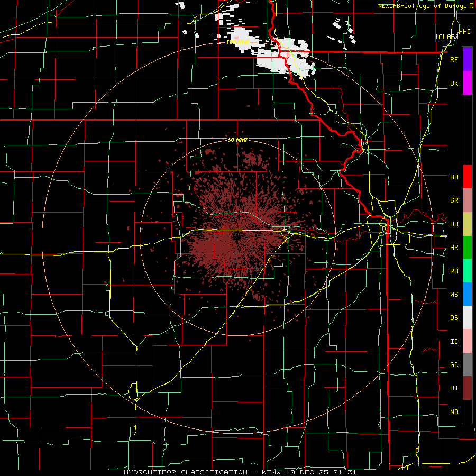Viewport: 476px width, 476px height.
Task: Click the ND black legend block
Action: tap(467, 411)
